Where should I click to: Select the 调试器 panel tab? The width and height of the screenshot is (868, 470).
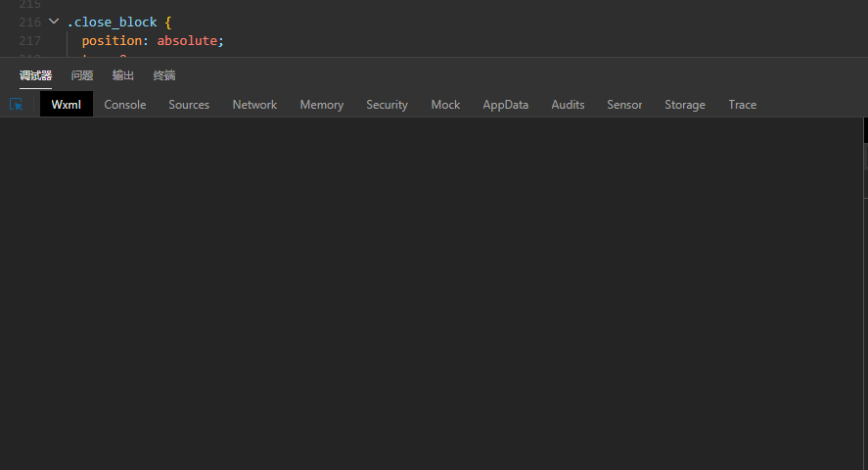(35, 75)
